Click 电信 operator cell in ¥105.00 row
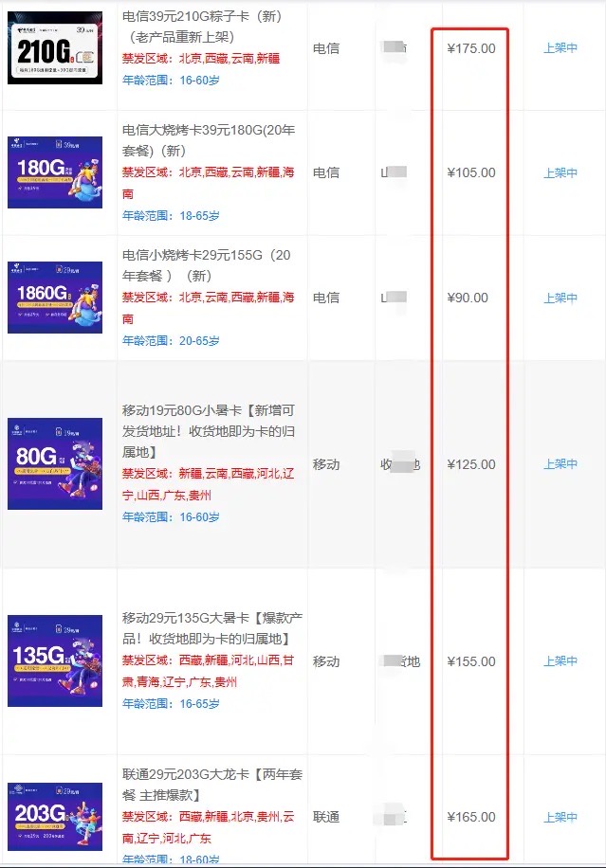This screenshot has width=606, height=868. [326, 172]
